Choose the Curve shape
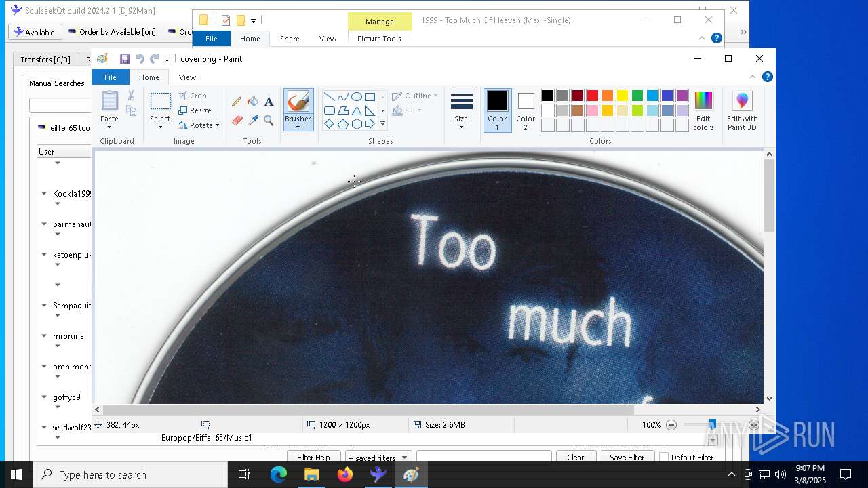 pyautogui.click(x=342, y=96)
